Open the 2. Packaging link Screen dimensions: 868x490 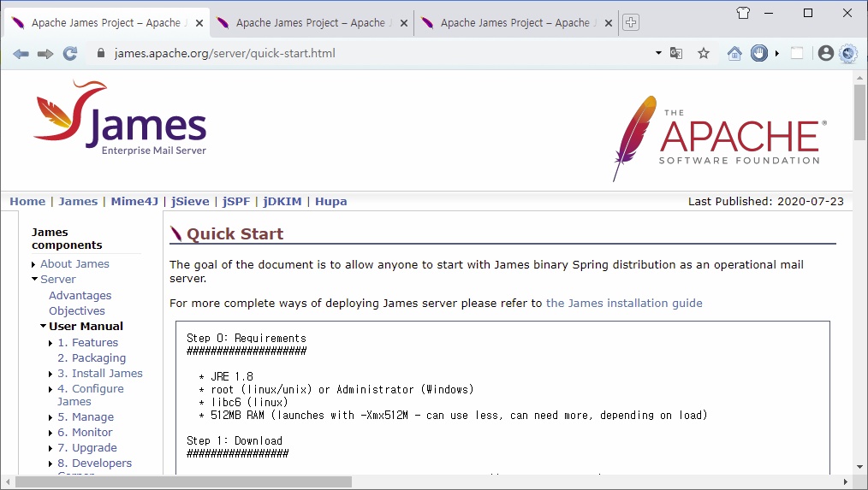click(92, 357)
